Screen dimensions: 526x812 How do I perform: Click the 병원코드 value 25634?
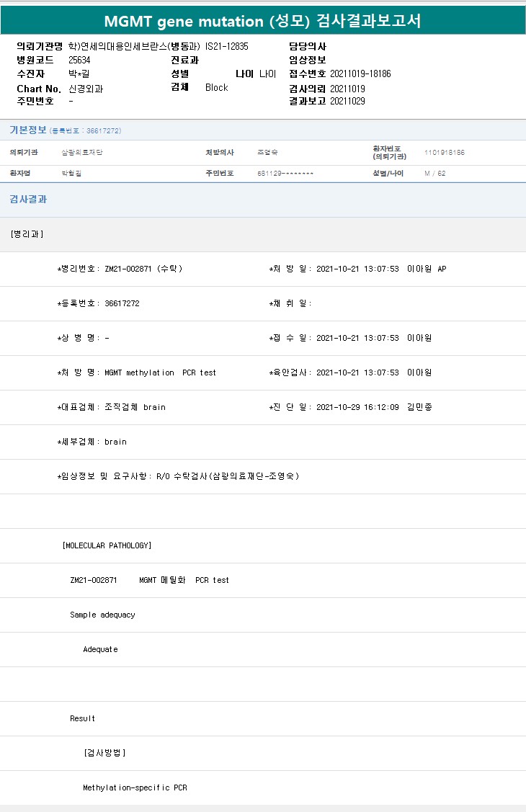79,60
